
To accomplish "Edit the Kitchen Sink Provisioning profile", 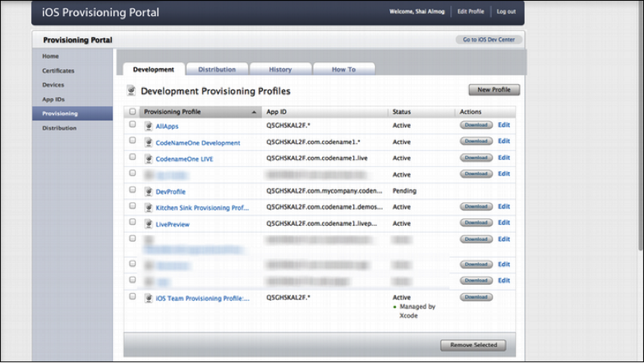I will coord(504,207).
